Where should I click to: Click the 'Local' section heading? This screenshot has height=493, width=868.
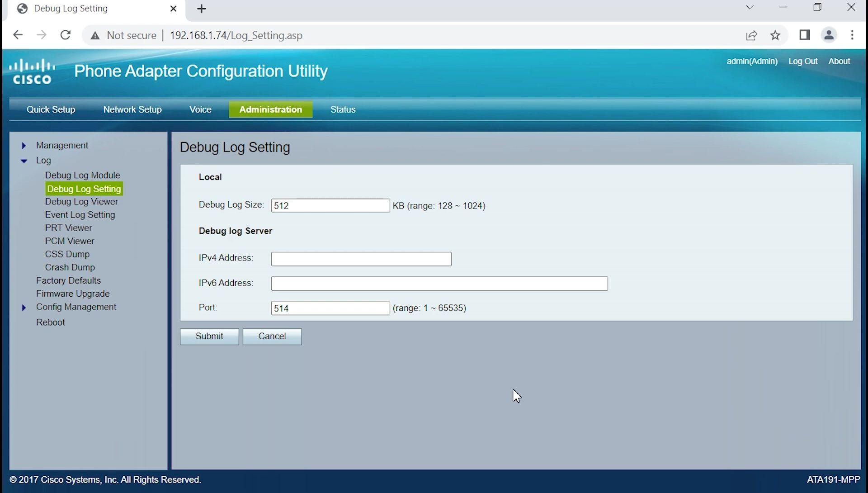pos(210,177)
